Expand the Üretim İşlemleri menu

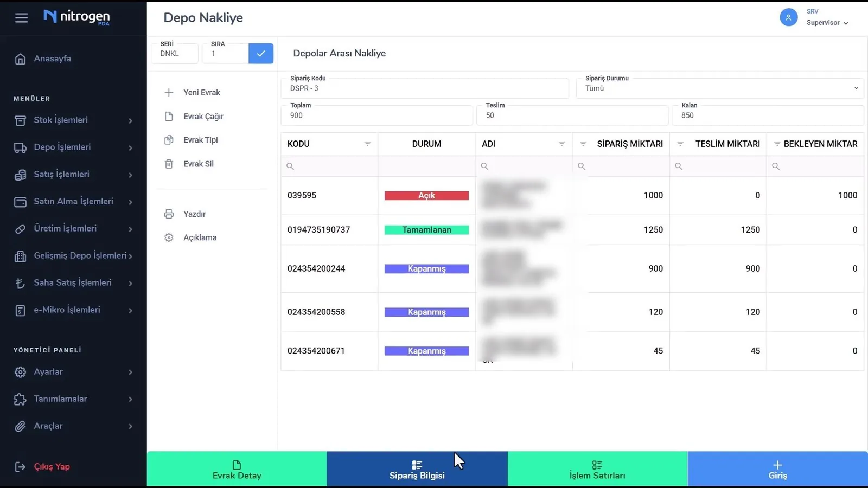pos(73,229)
